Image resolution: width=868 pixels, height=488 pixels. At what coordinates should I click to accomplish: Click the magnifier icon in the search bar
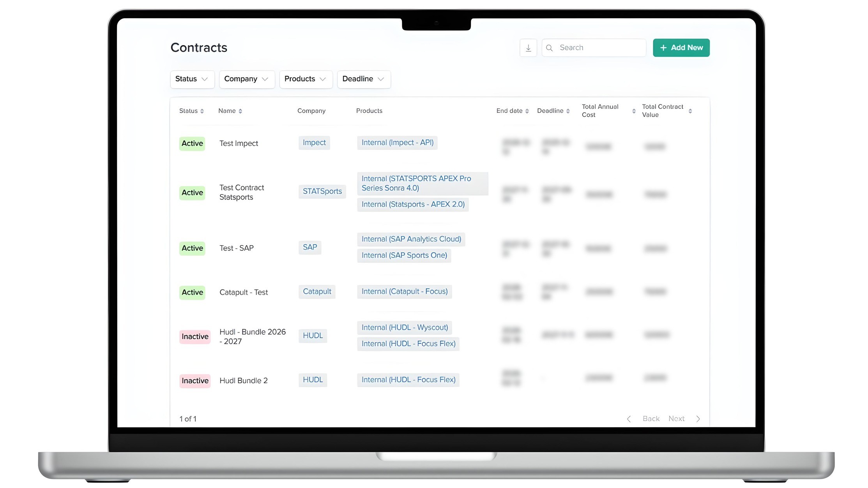(549, 48)
